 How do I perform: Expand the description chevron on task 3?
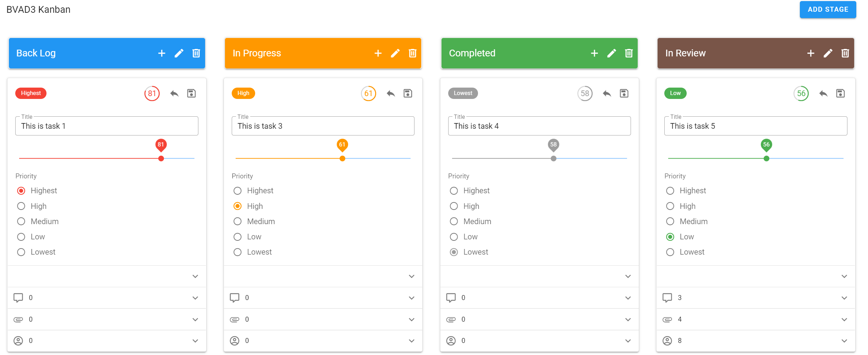coord(411,276)
